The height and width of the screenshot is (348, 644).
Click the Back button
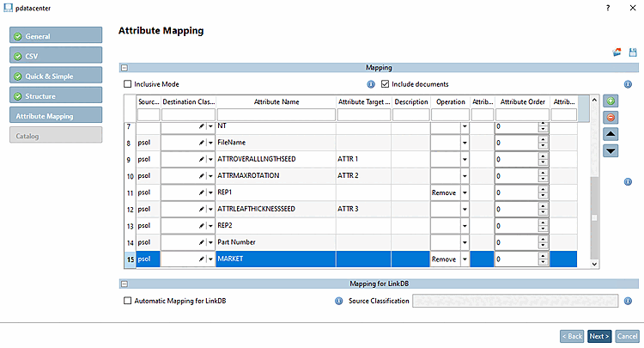572,336
